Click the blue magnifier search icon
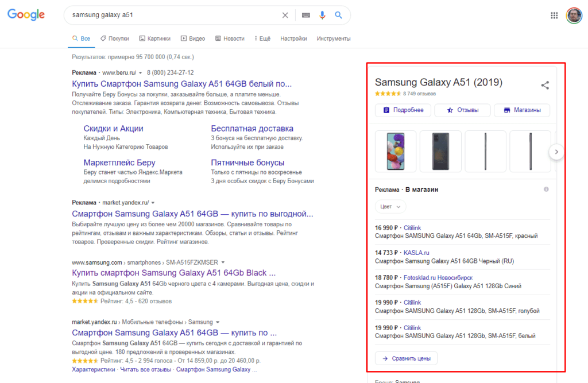 click(x=339, y=15)
